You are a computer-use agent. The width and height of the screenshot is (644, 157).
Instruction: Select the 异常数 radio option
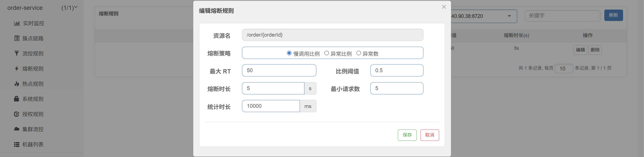359,53
